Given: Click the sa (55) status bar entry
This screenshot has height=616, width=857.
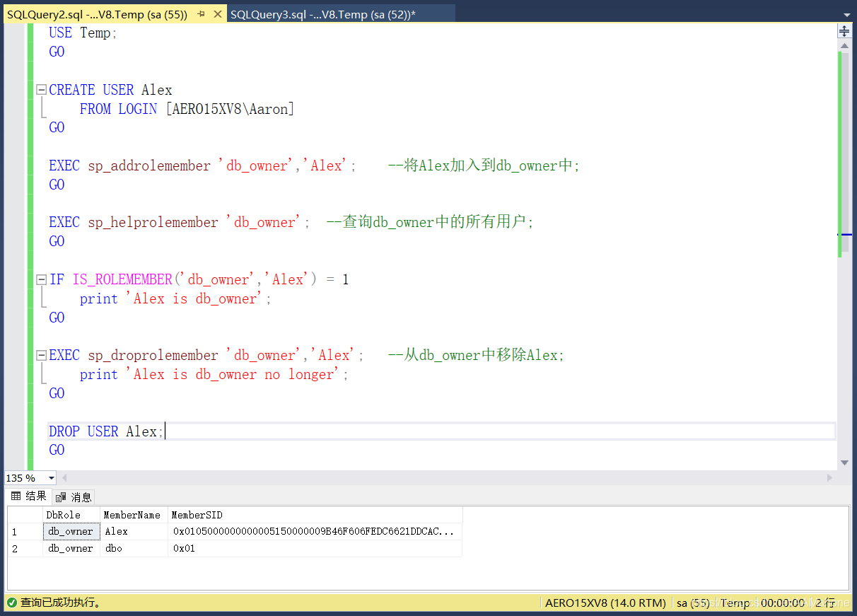Looking at the screenshot, I should click(693, 603).
